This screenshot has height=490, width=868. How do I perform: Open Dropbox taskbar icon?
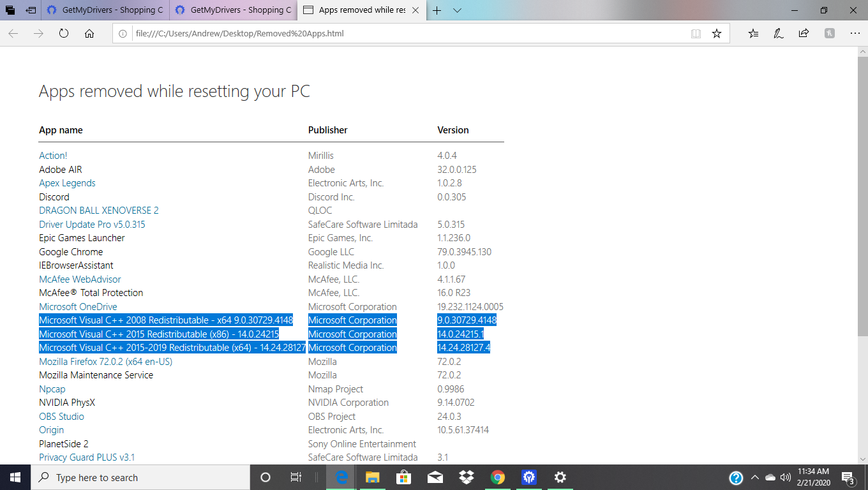point(466,477)
